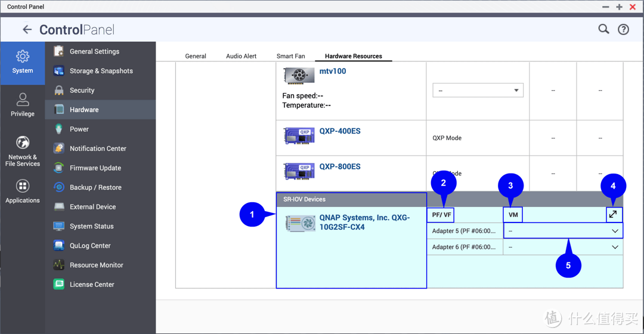Image resolution: width=644 pixels, height=334 pixels.
Task: Open the Audio Alert tab
Action: [241, 56]
